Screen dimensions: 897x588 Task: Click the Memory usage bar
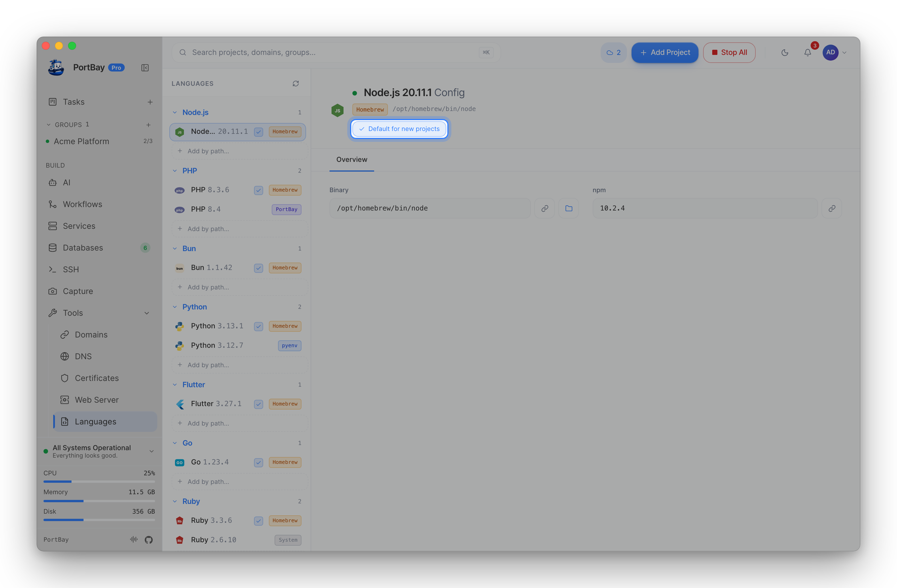point(99,501)
